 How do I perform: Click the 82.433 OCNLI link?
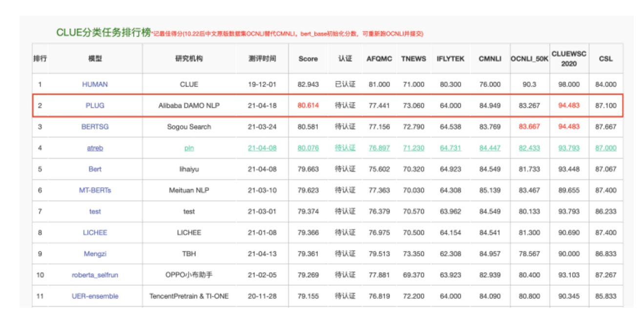coord(529,148)
